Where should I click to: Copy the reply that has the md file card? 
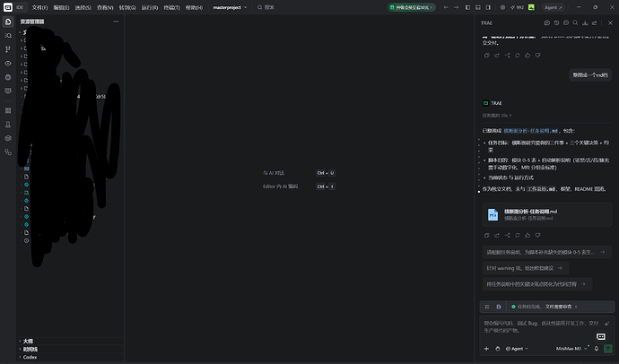487,235
